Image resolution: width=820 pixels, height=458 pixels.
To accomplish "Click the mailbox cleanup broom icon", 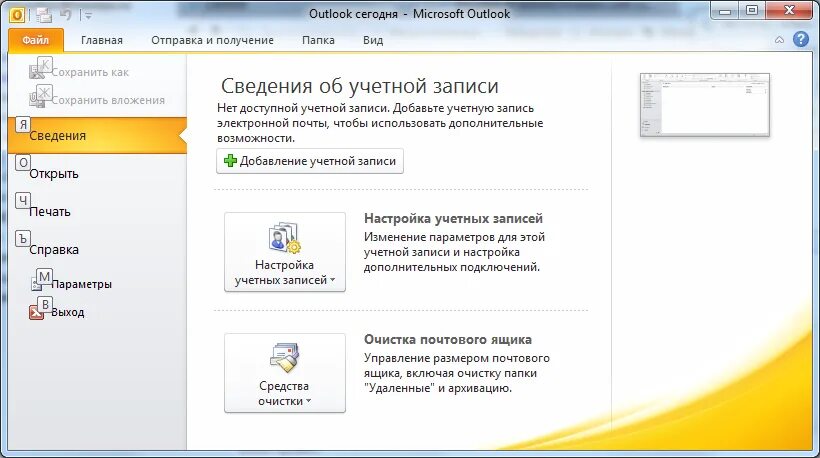I will coord(285,359).
